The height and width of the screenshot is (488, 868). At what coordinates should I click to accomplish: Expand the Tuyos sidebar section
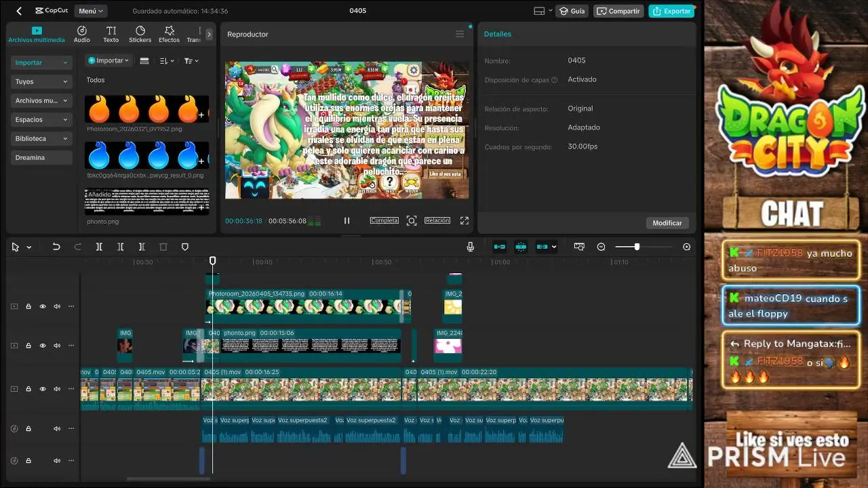coord(41,81)
